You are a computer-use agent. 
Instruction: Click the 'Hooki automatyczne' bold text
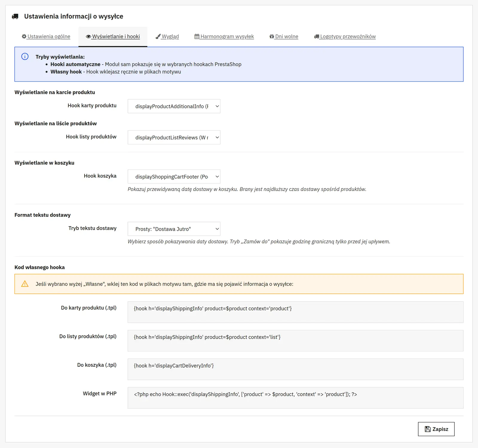pyautogui.click(x=75, y=64)
